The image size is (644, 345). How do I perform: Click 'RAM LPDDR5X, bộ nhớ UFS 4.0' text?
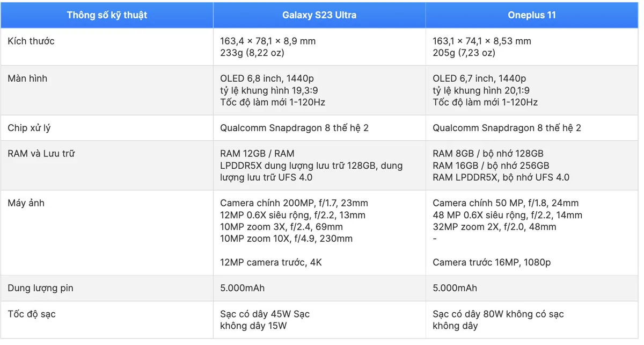pos(501,177)
